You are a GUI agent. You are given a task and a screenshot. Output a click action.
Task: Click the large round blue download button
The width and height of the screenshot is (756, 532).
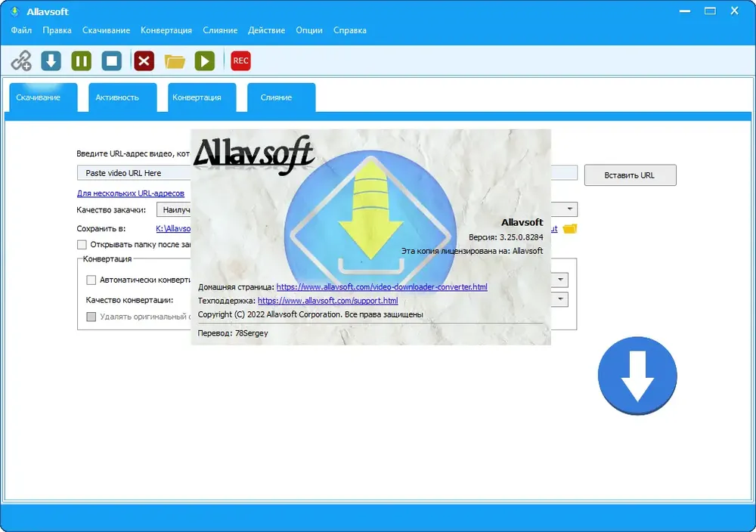[x=637, y=376]
